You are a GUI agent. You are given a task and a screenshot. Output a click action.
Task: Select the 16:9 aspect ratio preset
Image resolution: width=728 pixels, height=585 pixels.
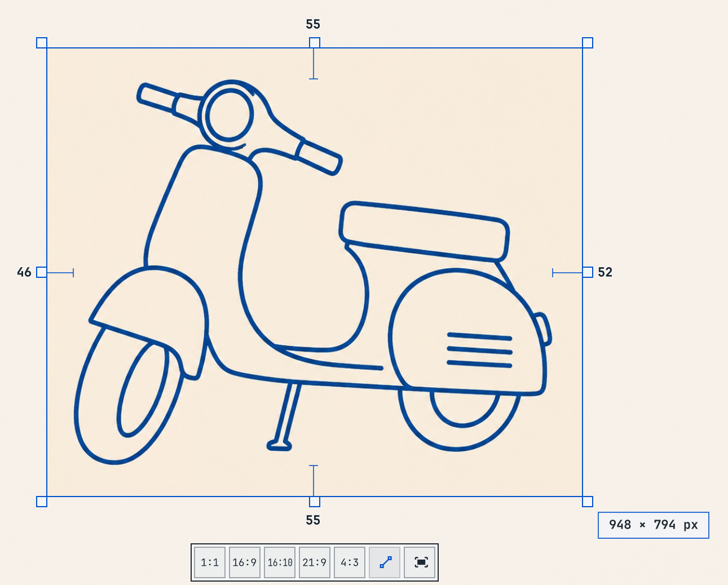(245, 562)
